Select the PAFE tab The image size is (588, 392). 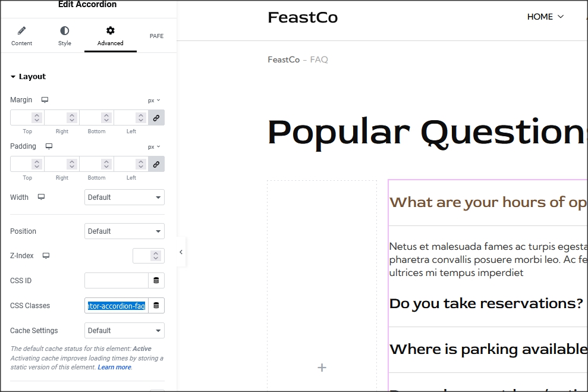156,36
